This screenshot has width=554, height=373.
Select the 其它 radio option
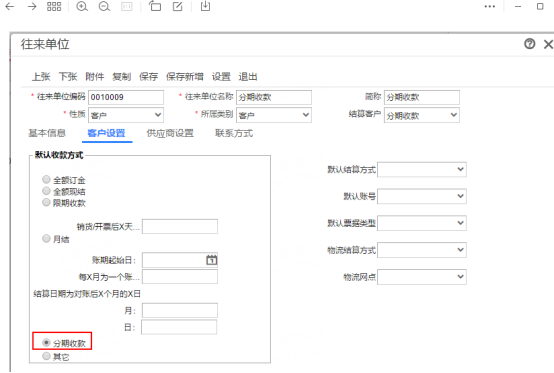46,356
